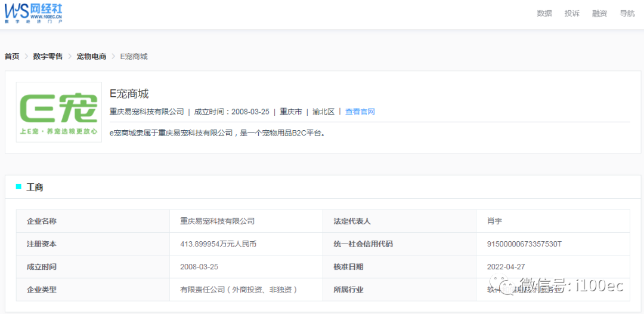Click the 肖宇 legal representative value
Image resolution: width=644 pixels, height=314 pixels.
[494, 221]
